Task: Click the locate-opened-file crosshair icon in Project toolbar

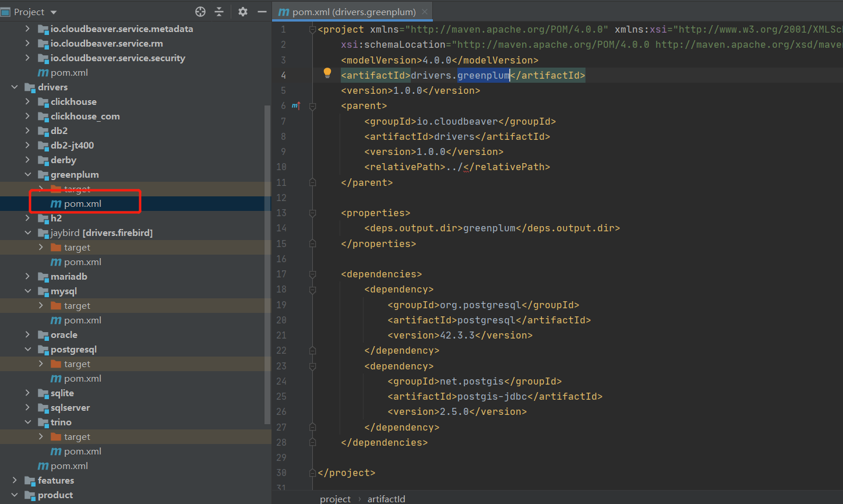Action: coord(200,12)
